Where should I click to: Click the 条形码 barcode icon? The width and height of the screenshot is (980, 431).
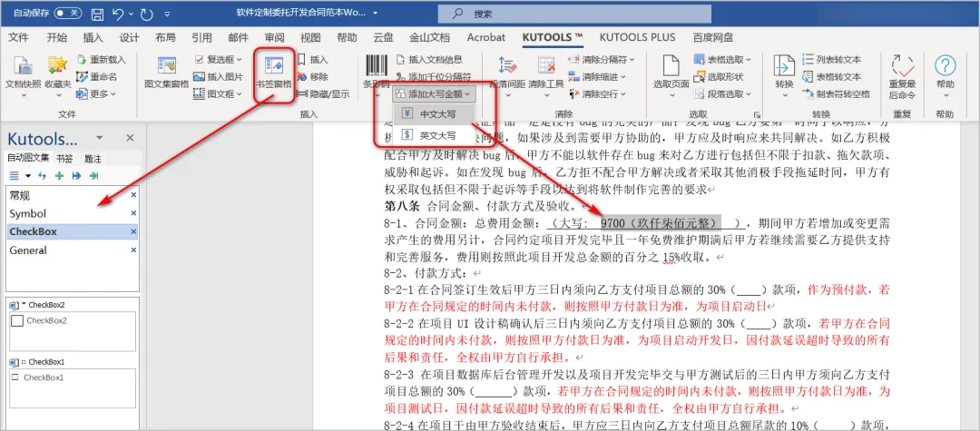[x=376, y=65]
